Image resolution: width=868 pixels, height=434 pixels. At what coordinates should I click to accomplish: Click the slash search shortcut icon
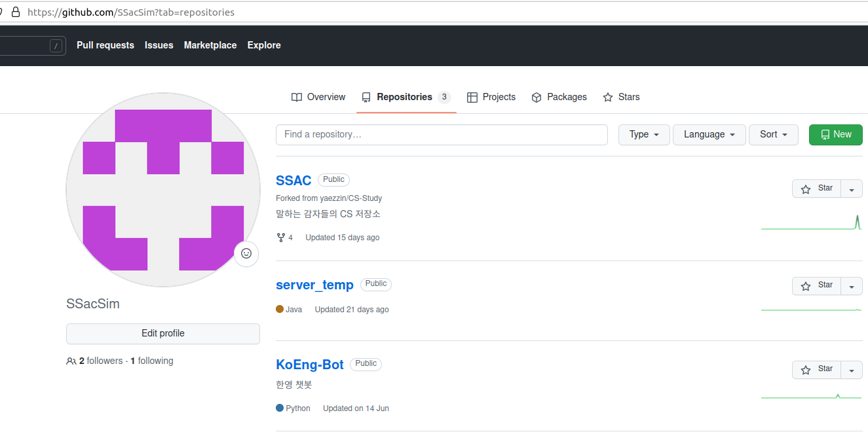(x=56, y=46)
